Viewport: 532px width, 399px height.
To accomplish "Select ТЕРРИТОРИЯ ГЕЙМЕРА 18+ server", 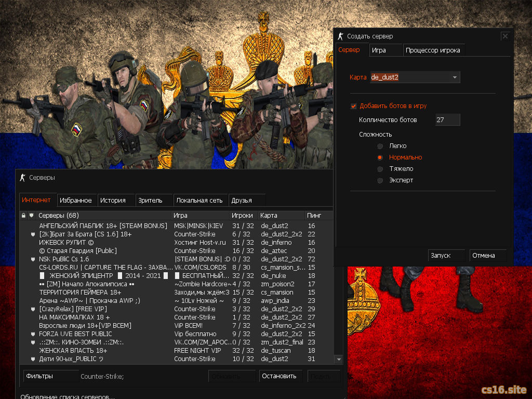I will click(177, 292).
